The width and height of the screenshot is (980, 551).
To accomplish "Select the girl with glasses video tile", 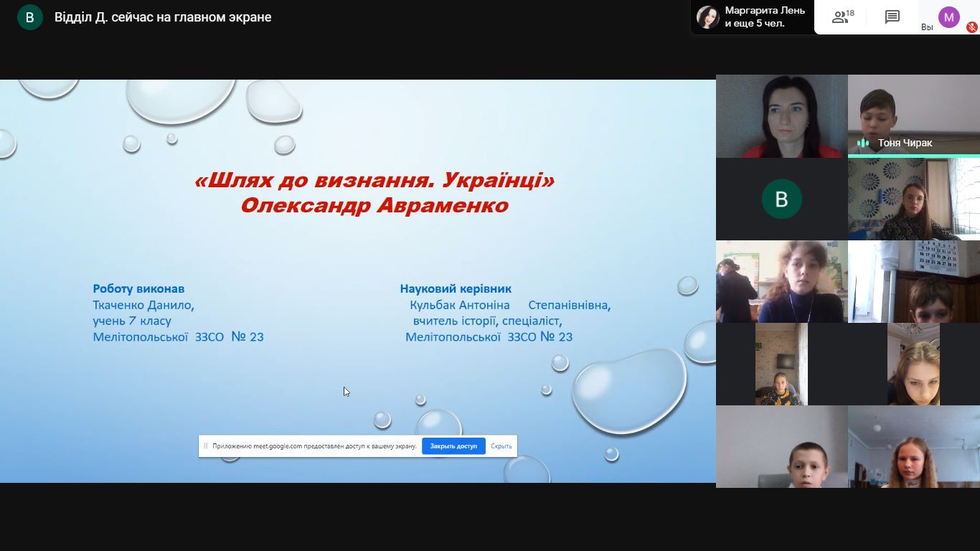I will (913, 199).
